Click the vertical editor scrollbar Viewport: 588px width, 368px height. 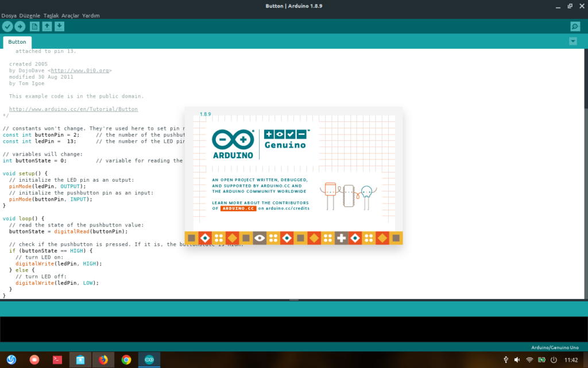586,174
